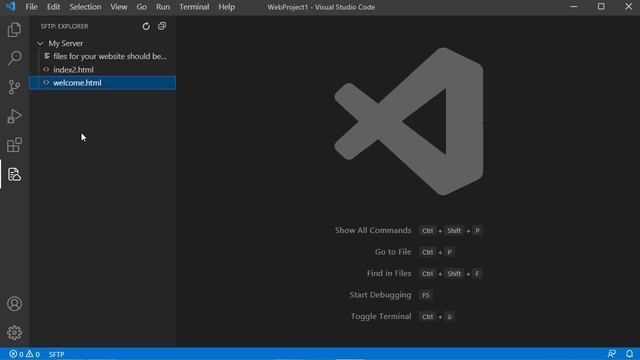Viewport: 640px width, 360px height.
Task: Maximize the Visual Studio Code window
Action: 601,7
